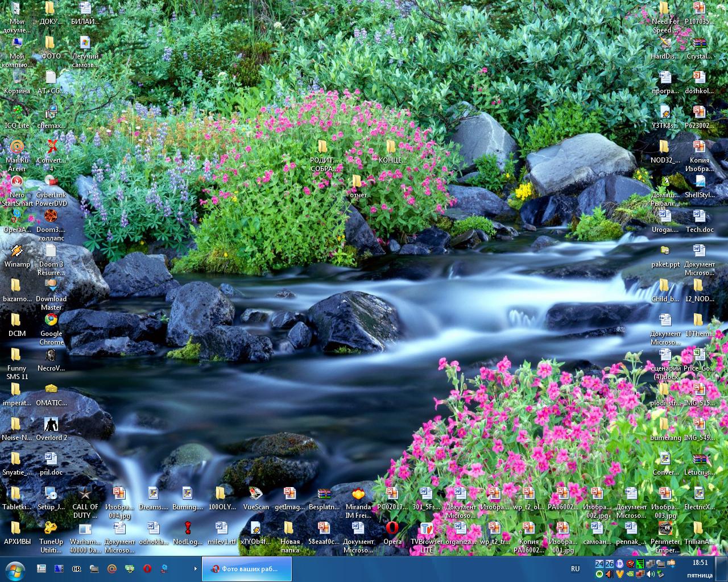Select the pril.doc document icon

51,464
